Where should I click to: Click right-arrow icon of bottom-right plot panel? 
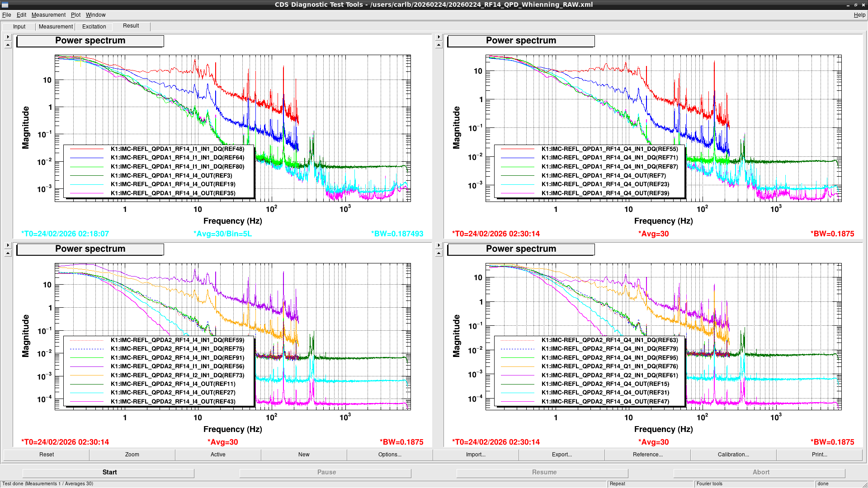[x=439, y=245]
